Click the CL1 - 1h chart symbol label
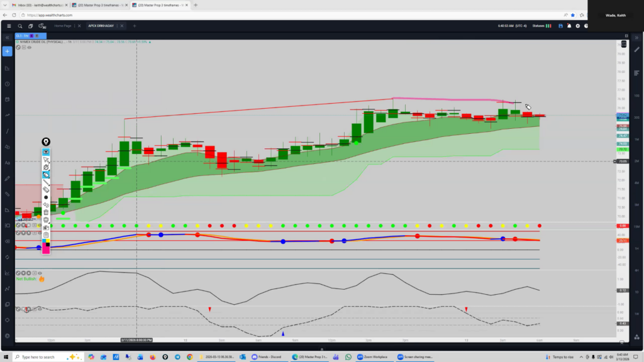 [x=21, y=37]
